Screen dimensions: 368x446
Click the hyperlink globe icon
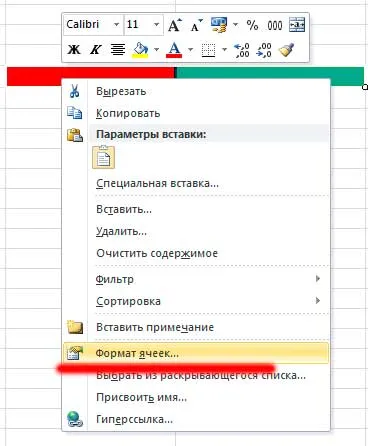tap(75, 419)
